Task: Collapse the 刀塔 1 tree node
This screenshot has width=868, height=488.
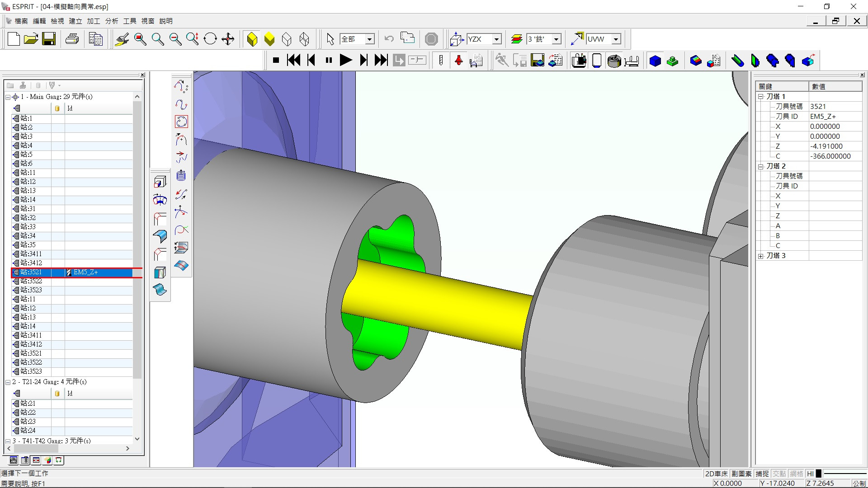Action: 760,97
